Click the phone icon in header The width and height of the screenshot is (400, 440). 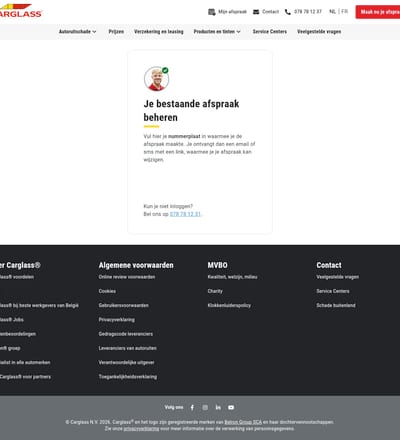[288, 12]
